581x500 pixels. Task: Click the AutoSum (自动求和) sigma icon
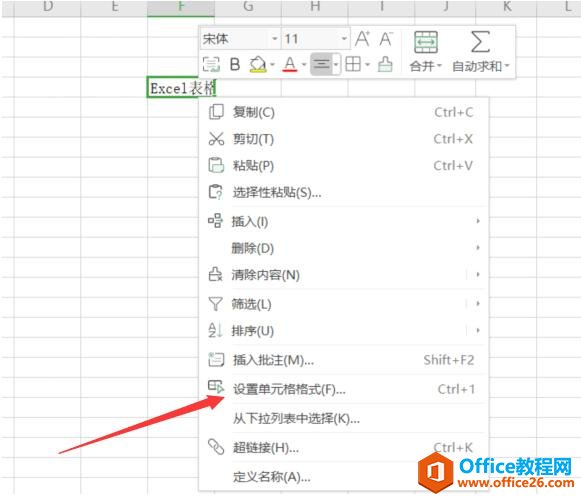tap(480, 42)
